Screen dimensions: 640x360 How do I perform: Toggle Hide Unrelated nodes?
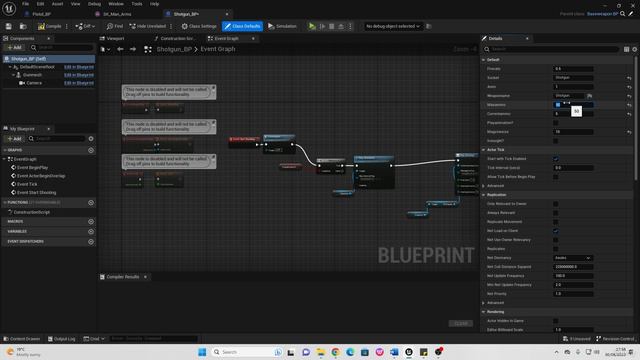(147, 26)
